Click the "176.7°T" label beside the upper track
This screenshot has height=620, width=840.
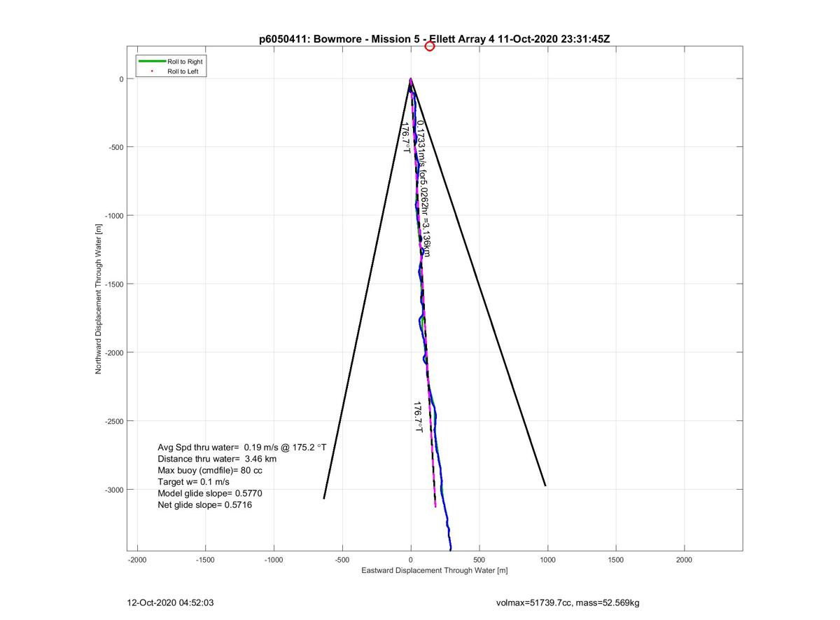click(405, 137)
